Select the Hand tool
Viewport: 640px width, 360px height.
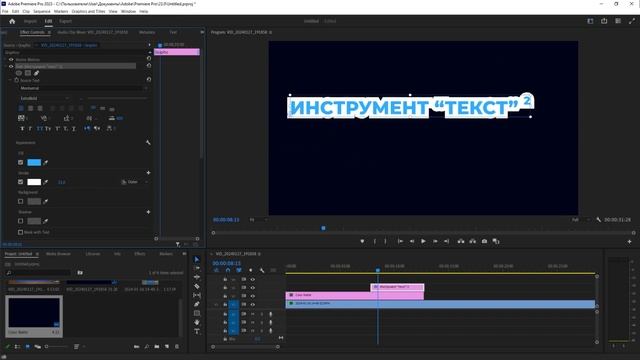pyautogui.click(x=197, y=322)
